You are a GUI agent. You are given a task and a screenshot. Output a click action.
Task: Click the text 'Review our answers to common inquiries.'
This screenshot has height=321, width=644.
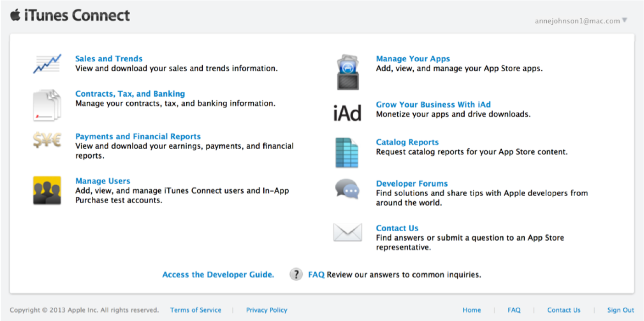click(404, 275)
